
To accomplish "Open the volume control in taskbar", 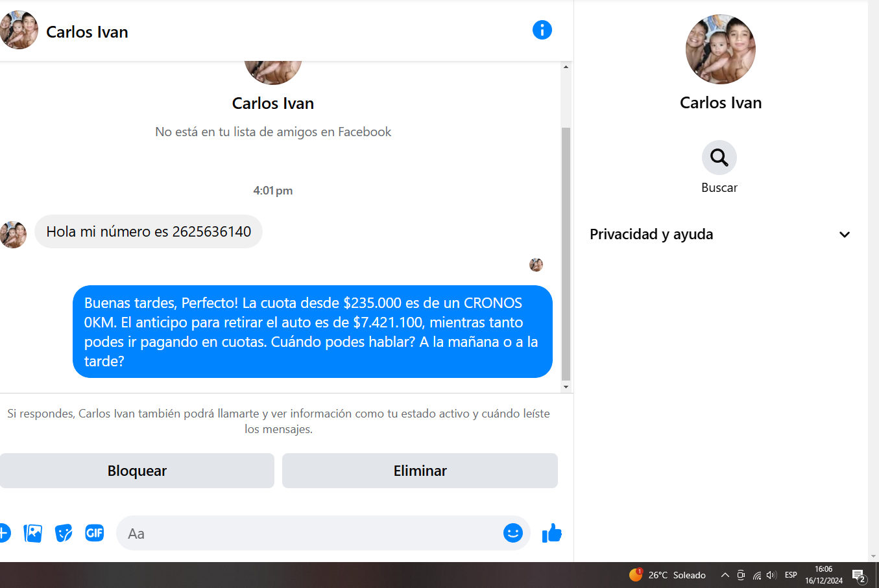I will coord(771,575).
